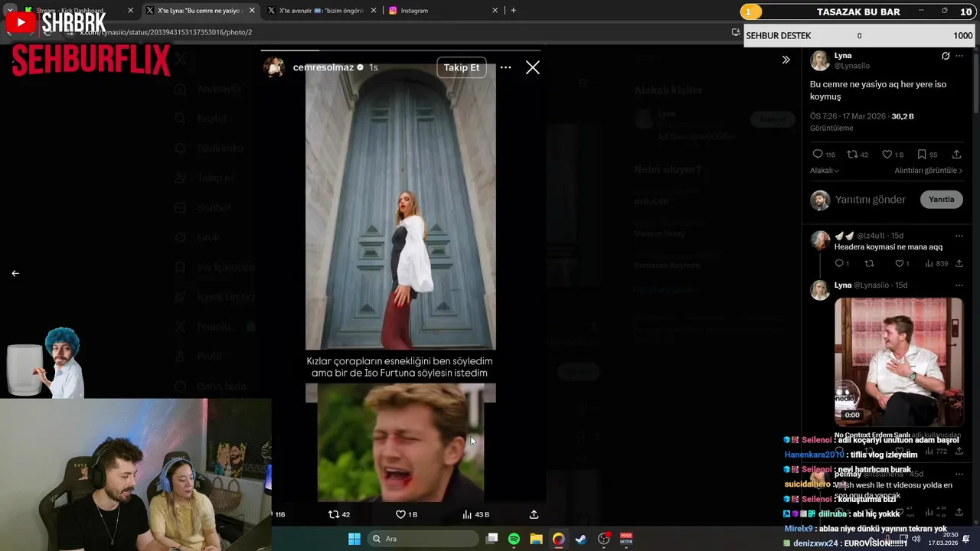Expand the Alakalı reply sorting dropdown
980x551 pixels.
click(x=825, y=171)
